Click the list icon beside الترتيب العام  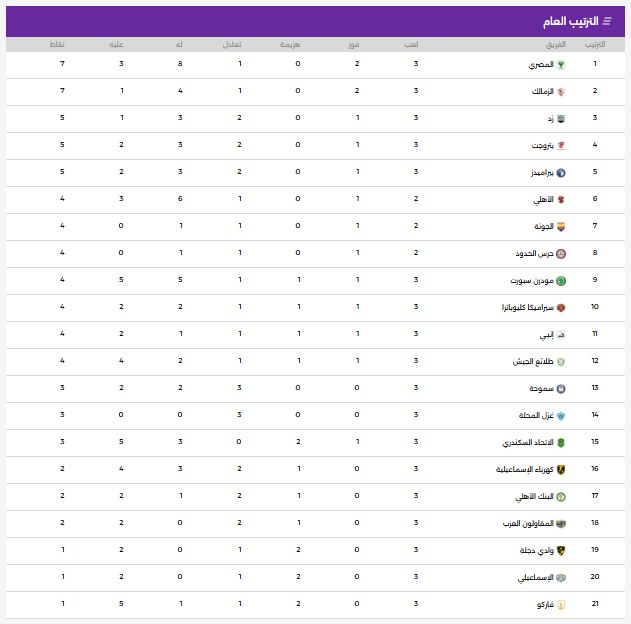tap(607, 21)
